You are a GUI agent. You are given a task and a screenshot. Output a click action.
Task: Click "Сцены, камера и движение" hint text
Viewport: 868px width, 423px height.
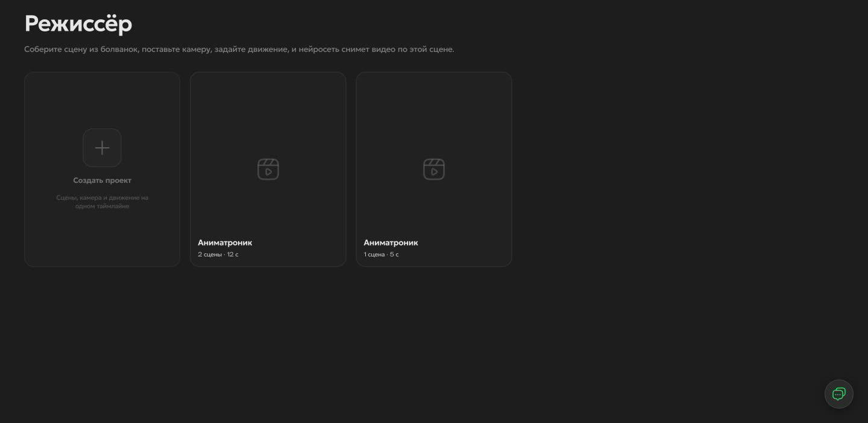pos(102,202)
